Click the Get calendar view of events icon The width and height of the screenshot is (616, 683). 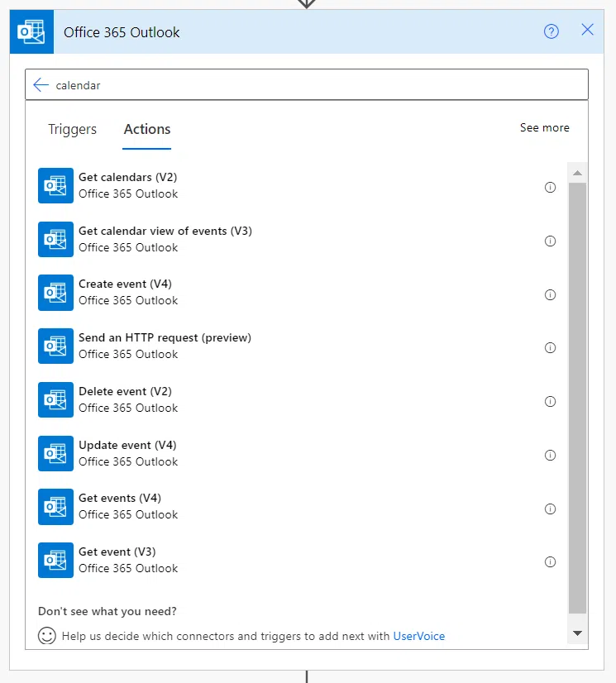pyautogui.click(x=55, y=239)
